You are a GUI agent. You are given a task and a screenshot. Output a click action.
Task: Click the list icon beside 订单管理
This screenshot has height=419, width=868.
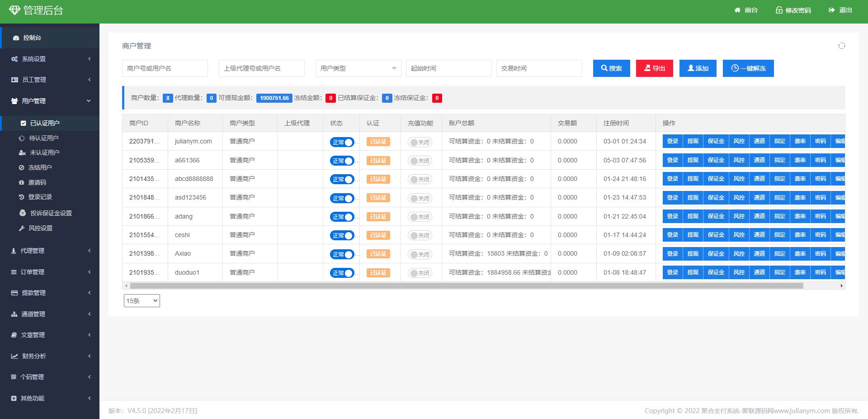pos(14,272)
